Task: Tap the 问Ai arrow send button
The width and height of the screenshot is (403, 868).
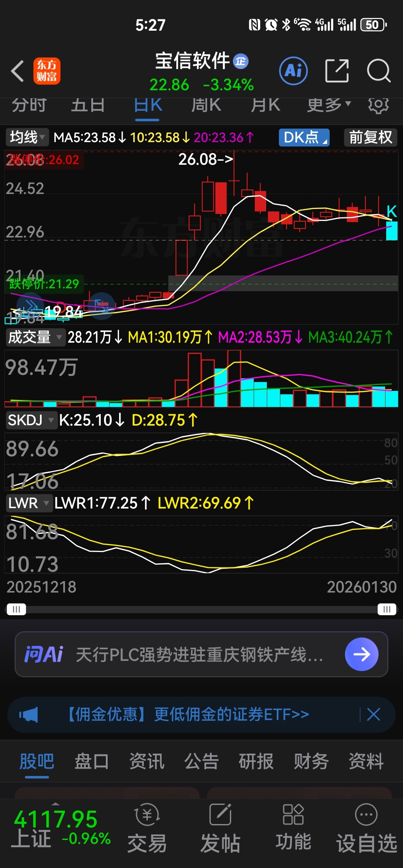Action: click(361, 654)
